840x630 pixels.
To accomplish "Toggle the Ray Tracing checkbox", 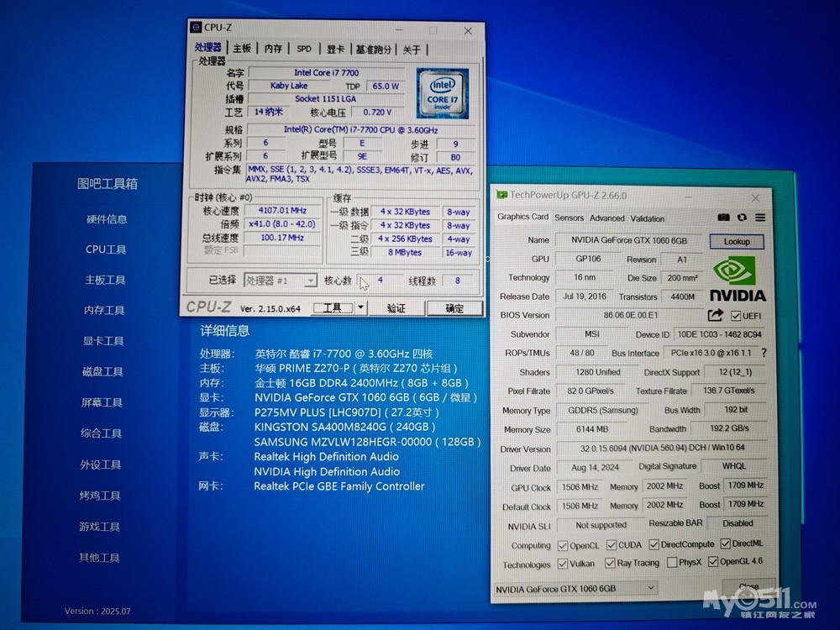I will pyautogui.click(x=610, y=563).
